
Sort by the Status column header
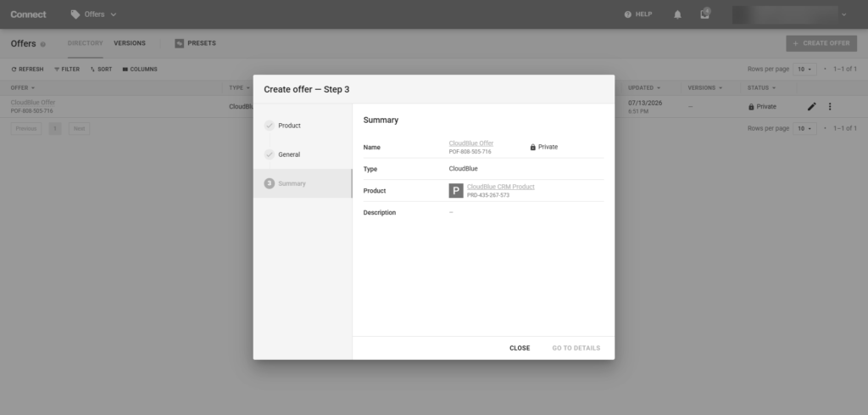[x=762, y=88]
